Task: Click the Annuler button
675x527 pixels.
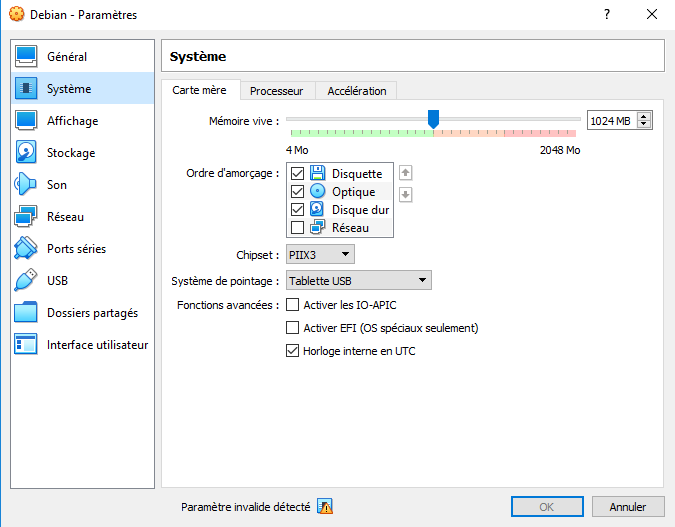Action: pos(628,507)
